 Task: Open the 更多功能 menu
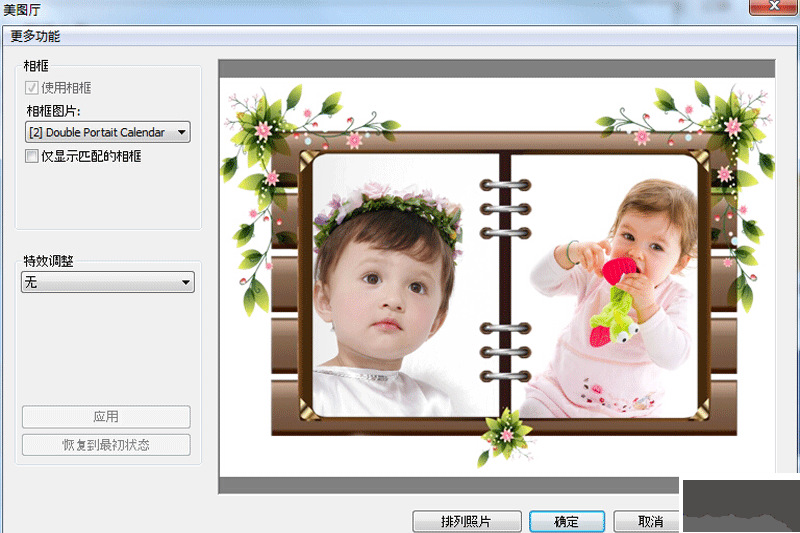pos(36,36)
